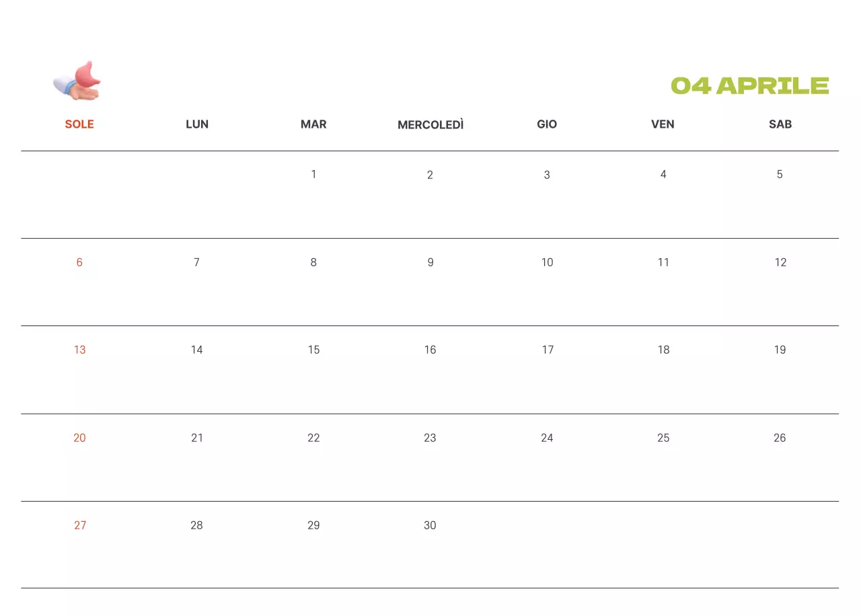This screenshot has width=861, height=616.
Task: Select the GIO column header
Action: click(547, 124)
